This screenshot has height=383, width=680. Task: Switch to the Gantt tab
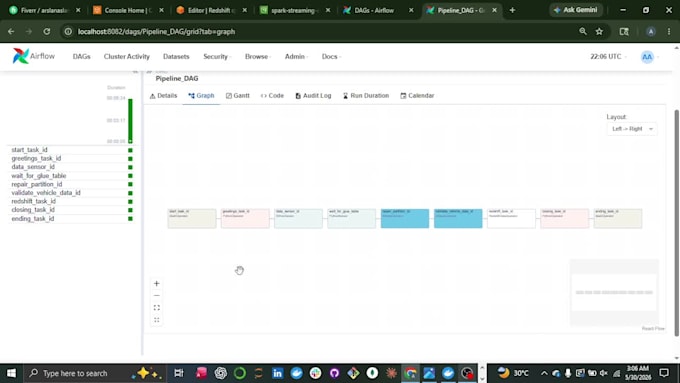[x=238, y=95]
